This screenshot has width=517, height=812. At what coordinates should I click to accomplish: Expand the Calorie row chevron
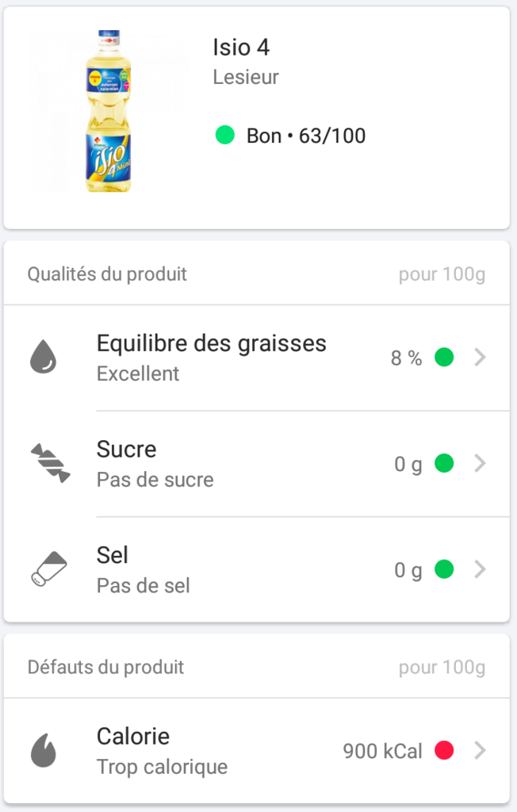tap(481, 750)
